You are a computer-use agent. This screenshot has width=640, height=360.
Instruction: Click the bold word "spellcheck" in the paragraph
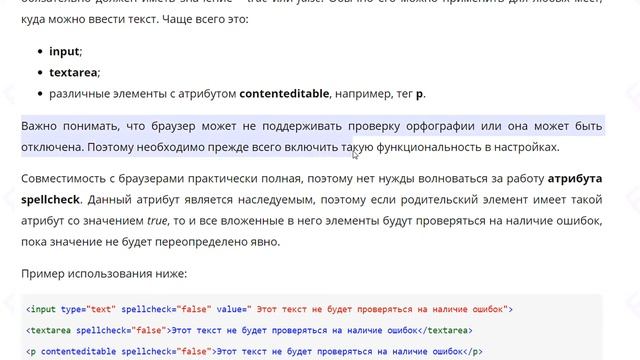pyautogui.click(x=50, y=200)
